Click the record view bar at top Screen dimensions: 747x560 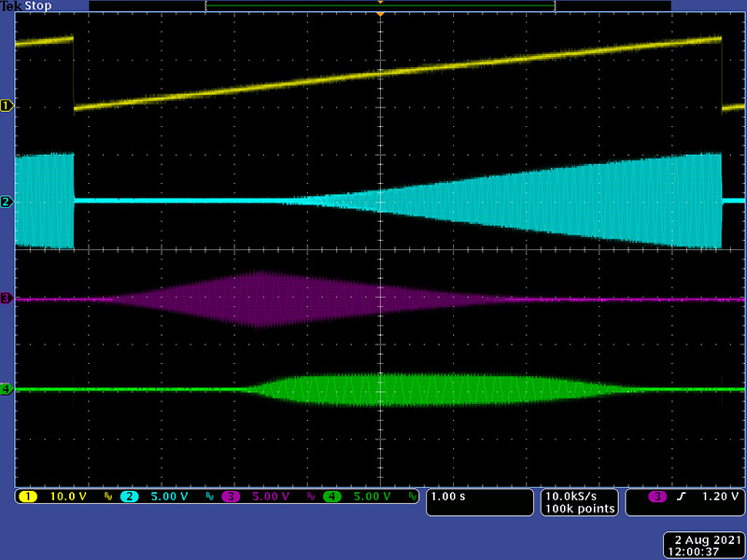[x=380, y=6]
